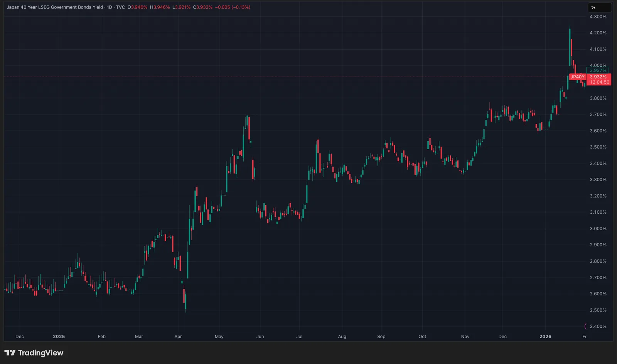Click the % scale mode button

[x=599, y=7]
